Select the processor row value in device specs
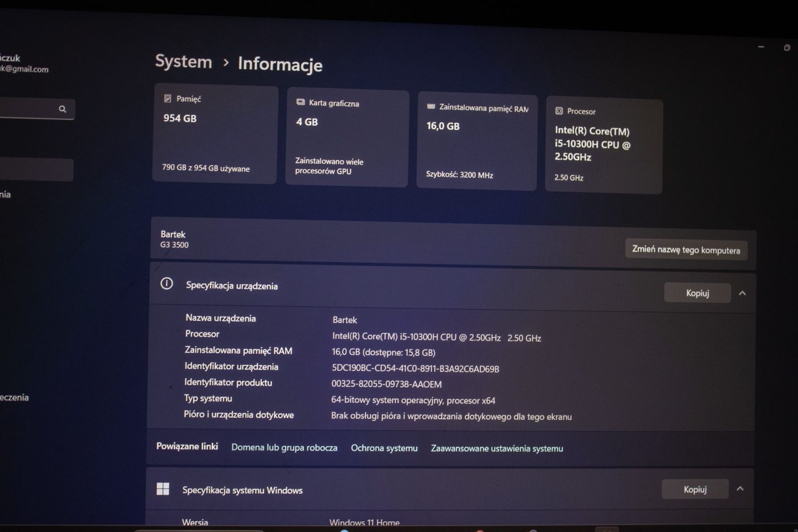The image size is (798, 532). pyautogui.click(x=437, y=337)
